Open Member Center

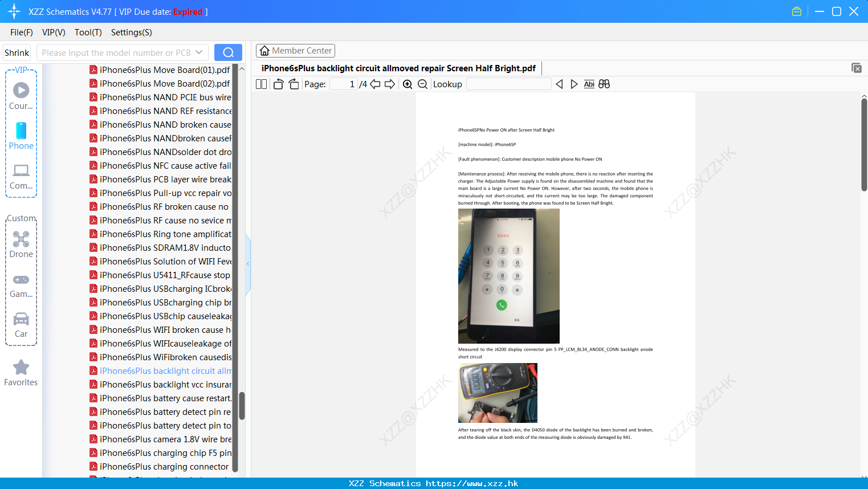click(295, 51)
